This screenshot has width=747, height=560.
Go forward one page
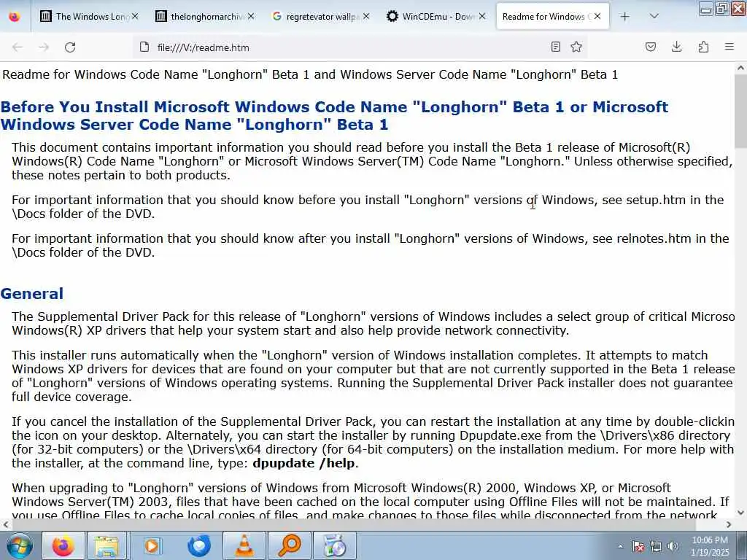44,47
